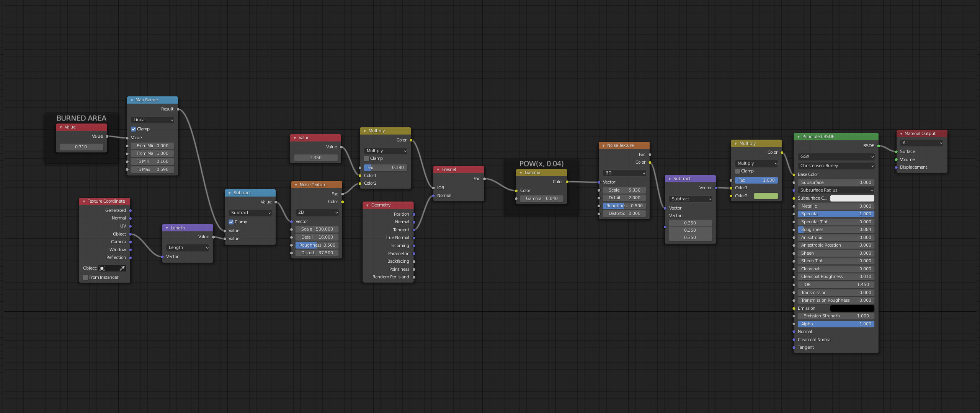Click the green Color2 swatch in Multiply node
980x413 pixels.
pyautogui.click(x=766, y=196)
